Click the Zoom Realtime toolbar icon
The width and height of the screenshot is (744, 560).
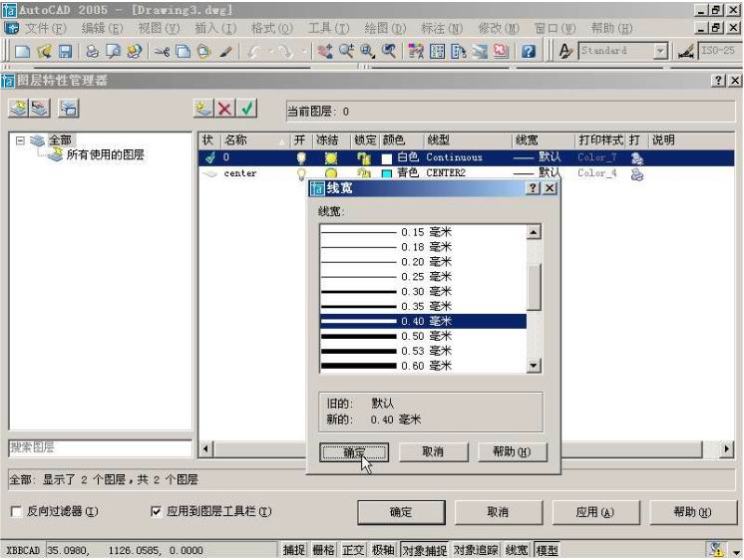pos(346,51)
